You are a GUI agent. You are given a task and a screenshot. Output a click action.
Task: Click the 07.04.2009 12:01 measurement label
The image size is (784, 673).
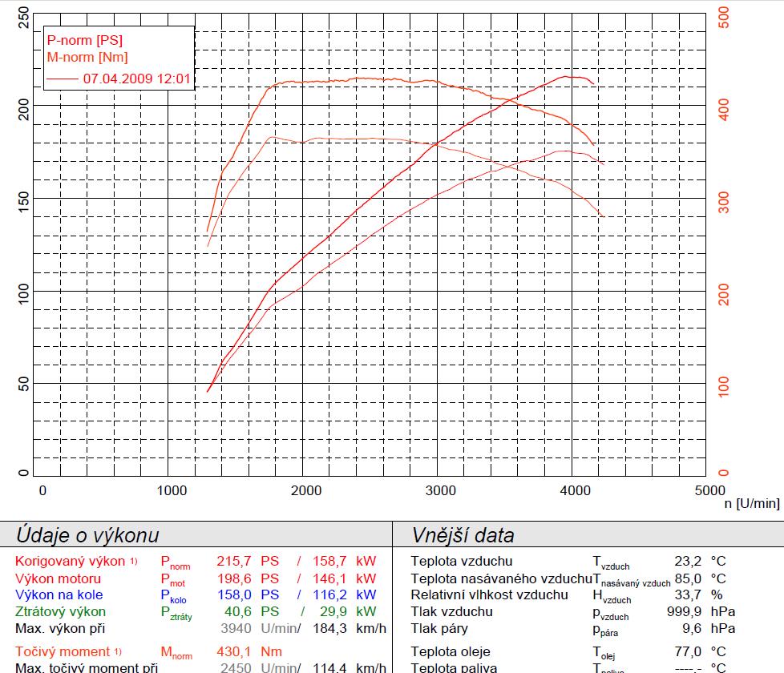coord(136,79)
